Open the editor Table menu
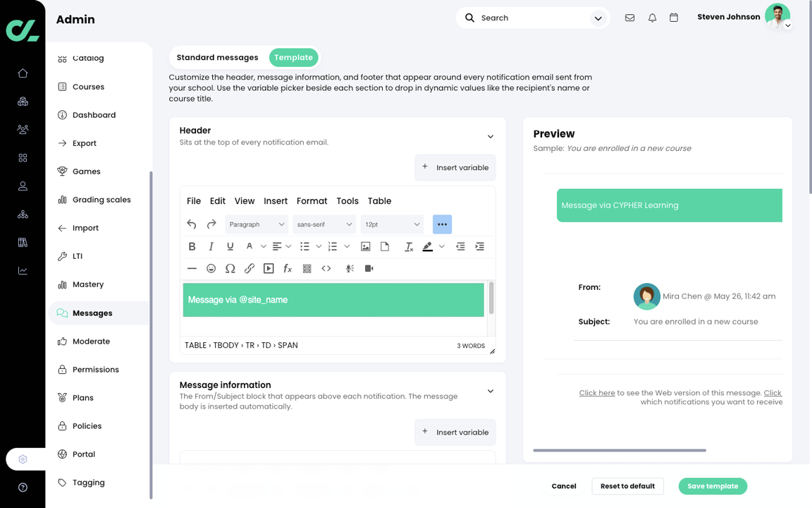The image size is (812, 508). click(x=380, y=201)
